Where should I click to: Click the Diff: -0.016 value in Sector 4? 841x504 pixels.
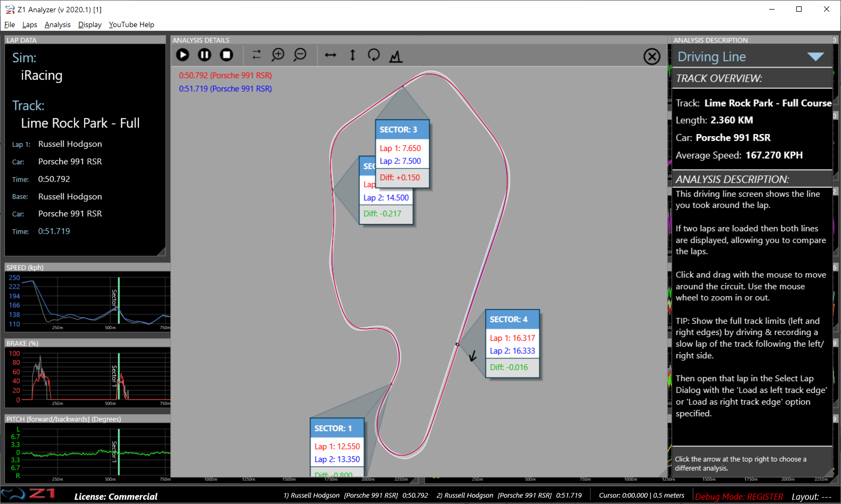point(509,367)
